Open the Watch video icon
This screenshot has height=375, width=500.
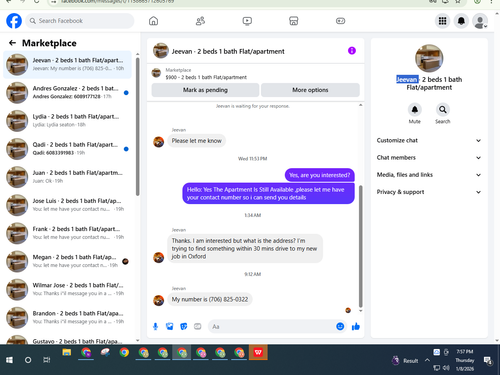click(x=247, y=21)
